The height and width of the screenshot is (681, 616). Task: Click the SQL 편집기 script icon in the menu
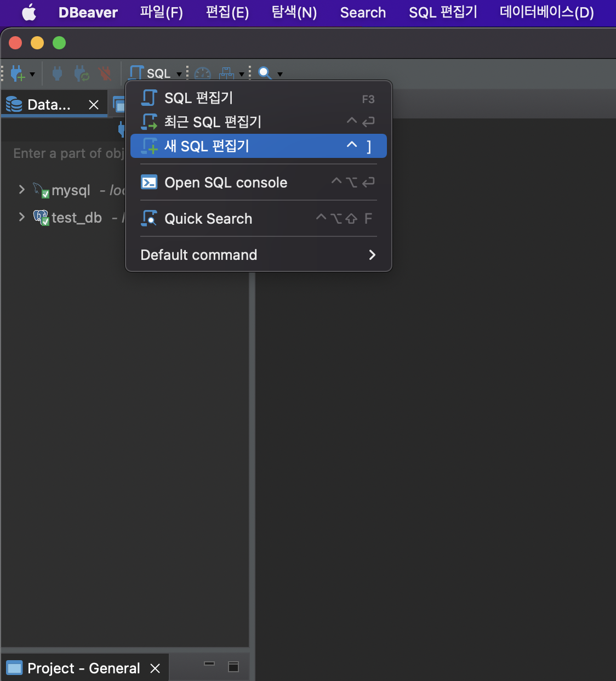(x=149, y=98)
